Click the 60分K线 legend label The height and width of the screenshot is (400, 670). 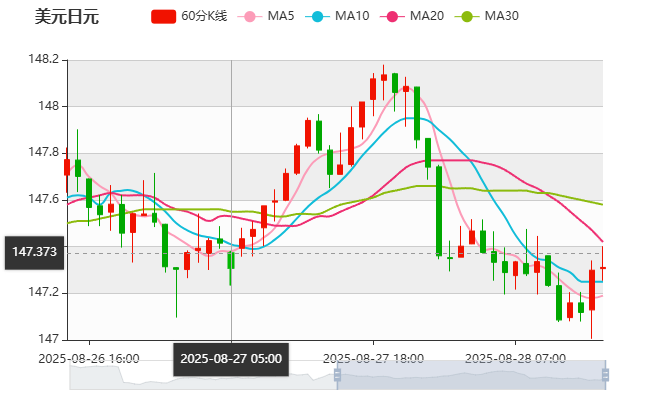point(204,16)
